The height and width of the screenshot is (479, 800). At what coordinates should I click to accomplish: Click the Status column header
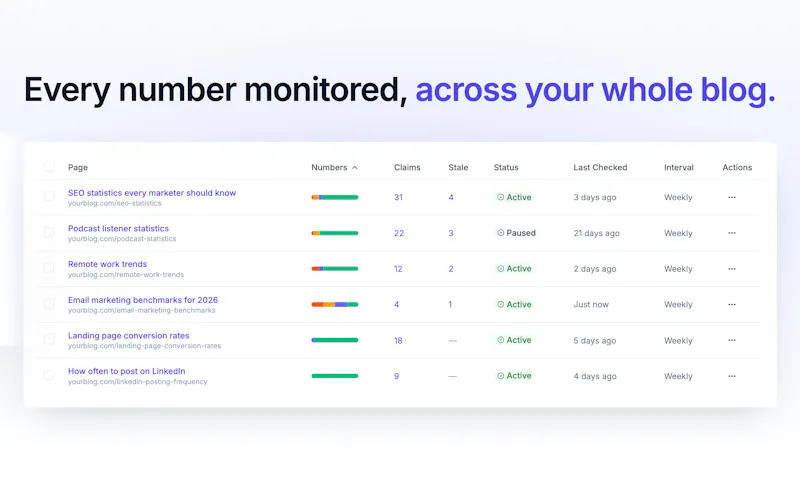point(506,167)
